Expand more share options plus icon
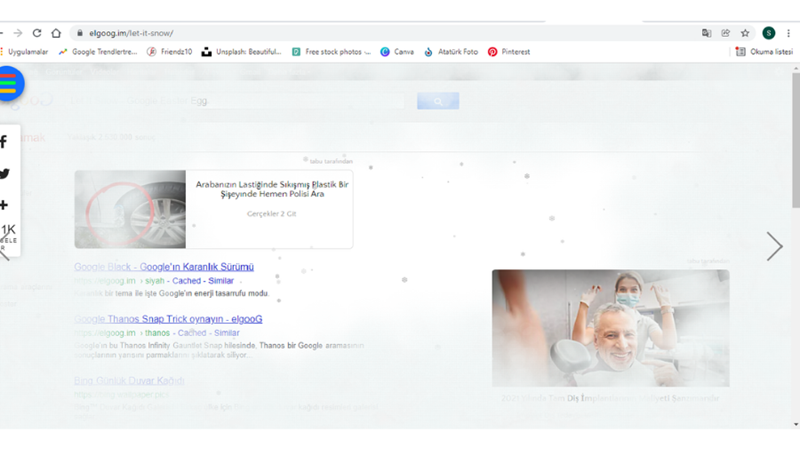Screen dimensions: 800x450 (4, 205)
